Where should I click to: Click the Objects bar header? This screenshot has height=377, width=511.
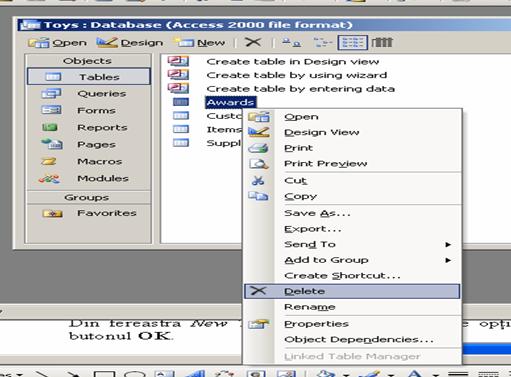[x=88, y=61]
